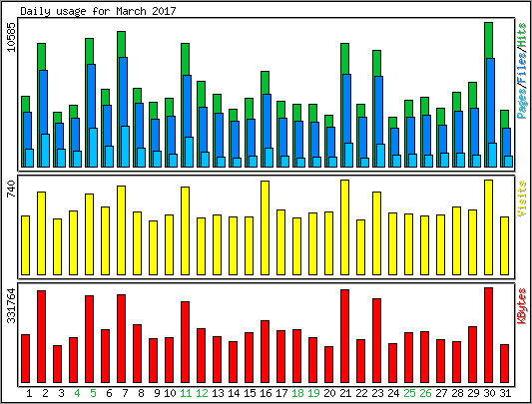Select day label 1 on x-axis
532x404 pixels.
tap(29, 393)
